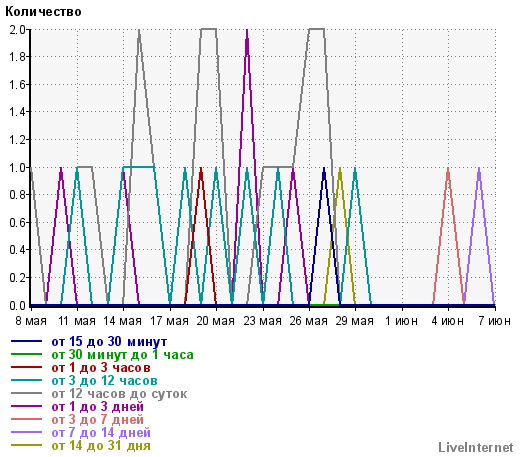Viewport: 520px width, 457px height.
Task: Select legend entry 'от 12 часов до суток'
Action: point(119,394)
